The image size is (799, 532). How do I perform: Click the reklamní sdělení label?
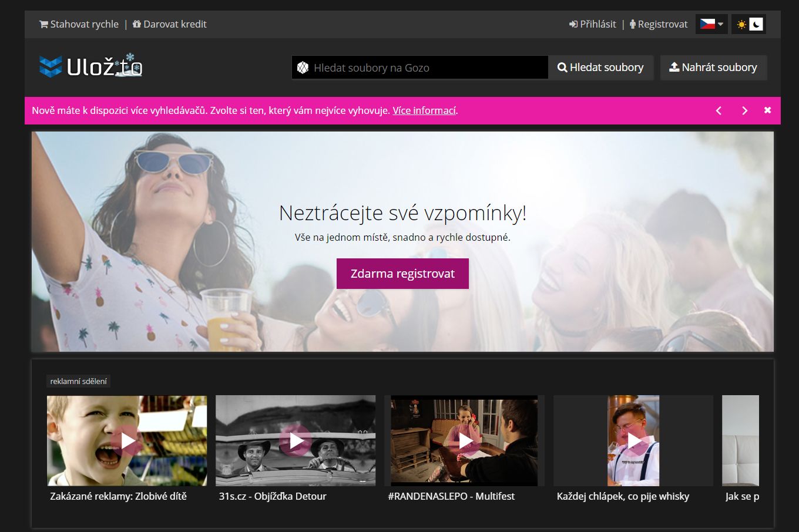(78, 381)
